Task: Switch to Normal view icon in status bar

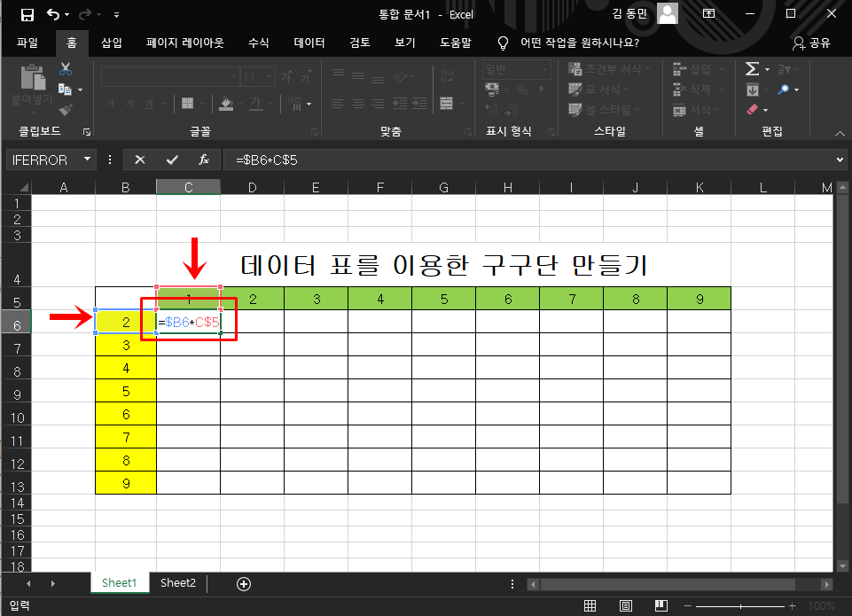Action: point(590,605)
